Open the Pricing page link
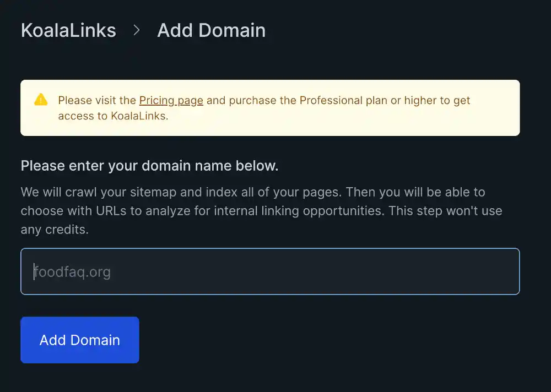551x392 pixels. [171, 100]
